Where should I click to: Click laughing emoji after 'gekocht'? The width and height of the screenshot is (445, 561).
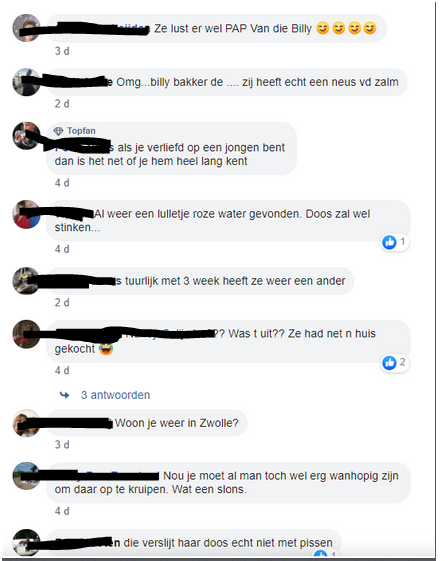(106, 348)
